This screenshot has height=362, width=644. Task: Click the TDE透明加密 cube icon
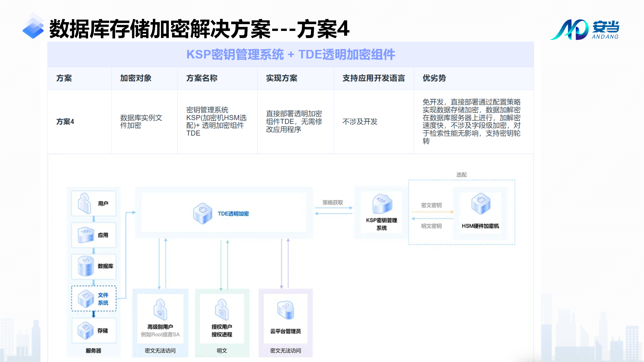203,213
